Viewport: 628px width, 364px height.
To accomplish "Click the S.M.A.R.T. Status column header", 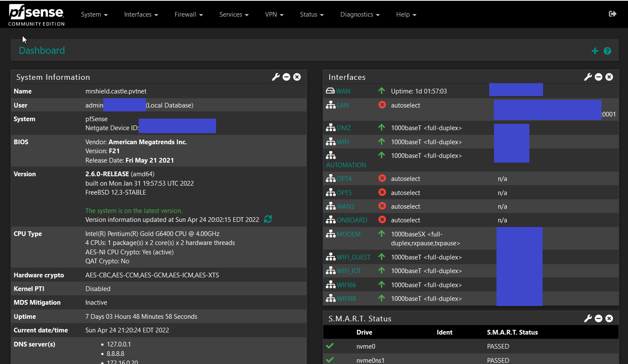I will (512, 332).
